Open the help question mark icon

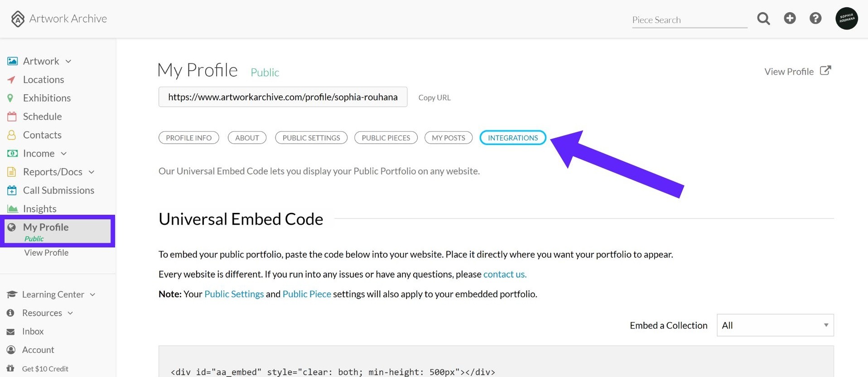coord(815,18)
